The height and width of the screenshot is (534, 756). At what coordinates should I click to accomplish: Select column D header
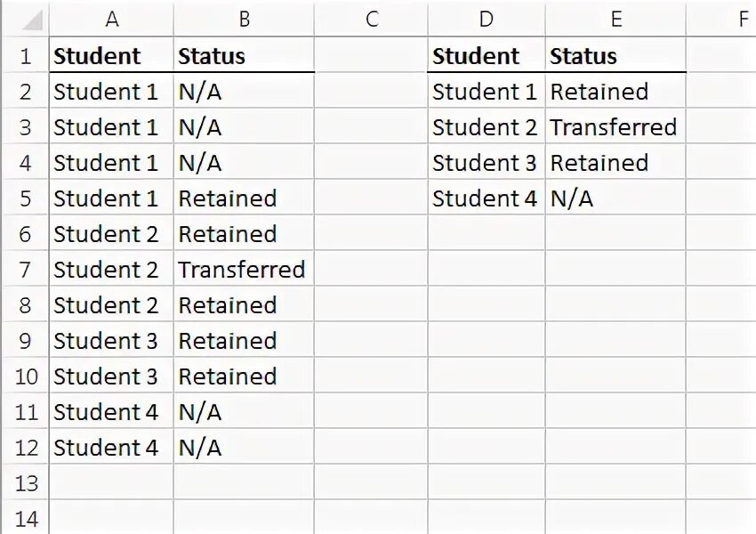tap(486, 19)
